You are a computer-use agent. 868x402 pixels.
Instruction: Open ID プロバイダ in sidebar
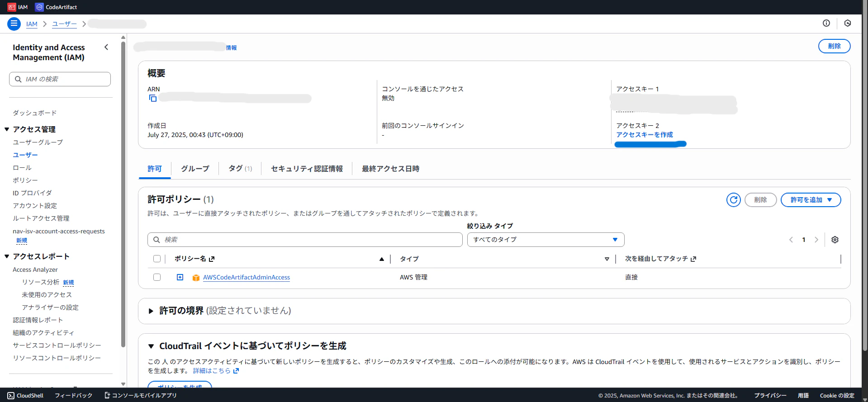(x=32, y=193)
